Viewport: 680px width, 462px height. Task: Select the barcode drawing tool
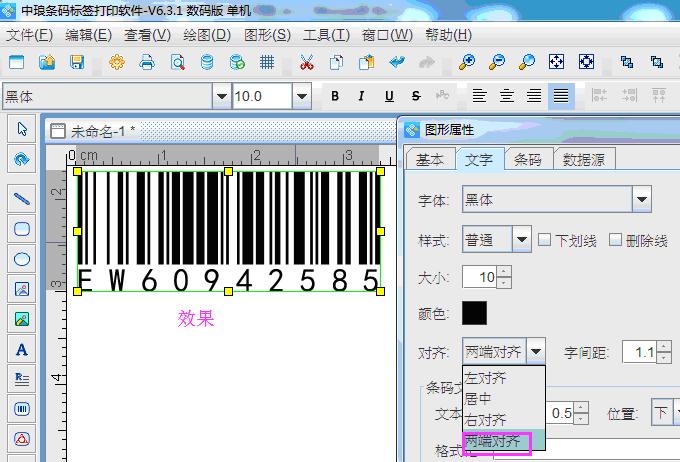22,409
